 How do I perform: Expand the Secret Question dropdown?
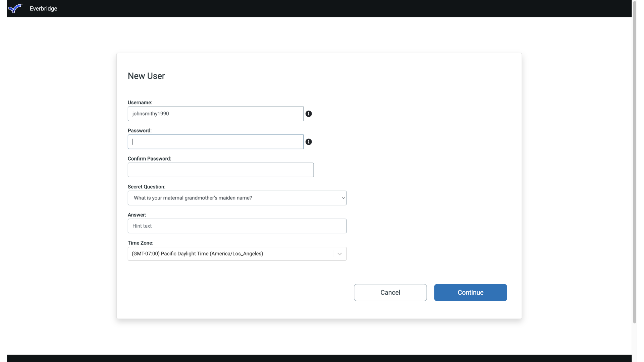coord(237,198)
